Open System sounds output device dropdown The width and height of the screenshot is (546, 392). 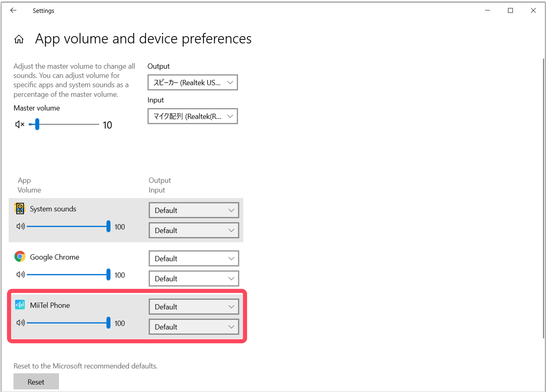pos(194,210)
